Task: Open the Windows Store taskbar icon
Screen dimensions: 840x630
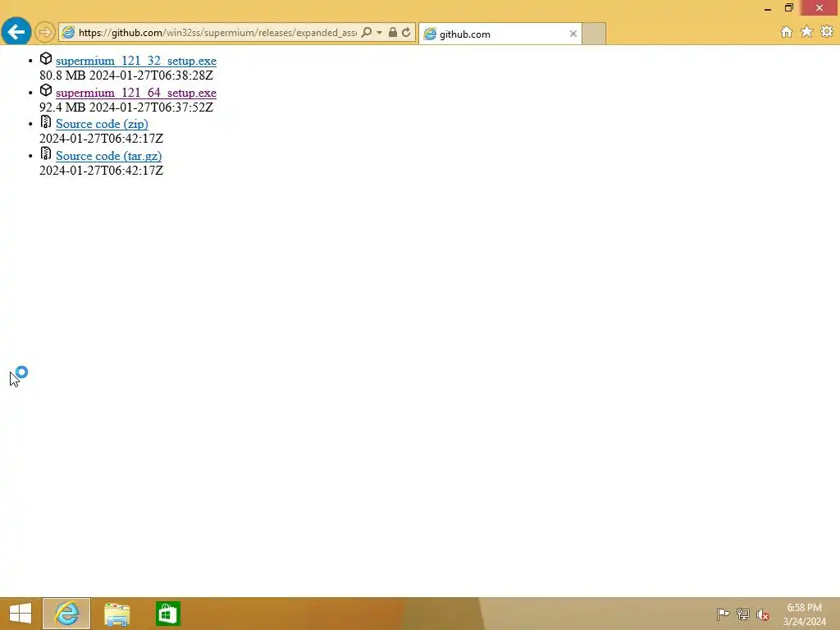Action: point(167,614)
